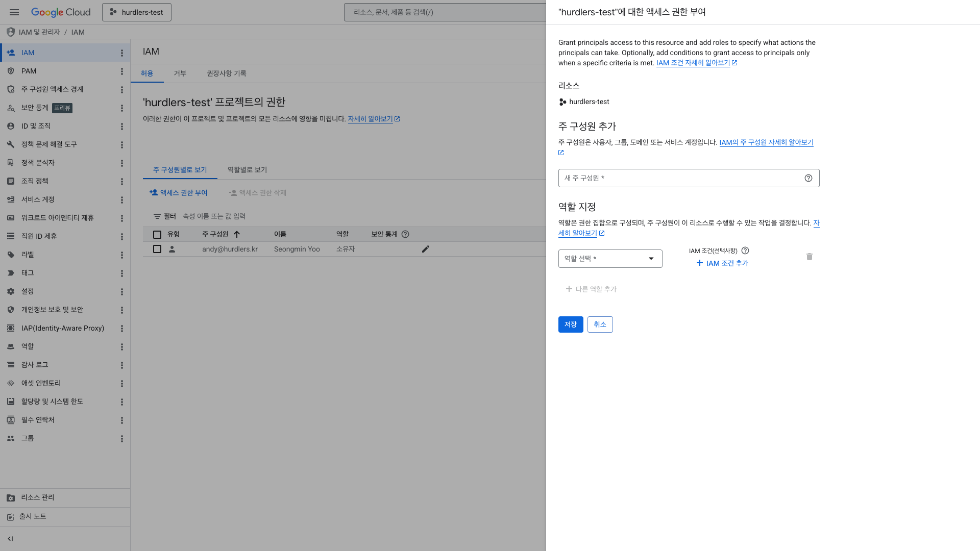Click the 저장 button
This screenshot has width=980, height=551.
[571, 324]
